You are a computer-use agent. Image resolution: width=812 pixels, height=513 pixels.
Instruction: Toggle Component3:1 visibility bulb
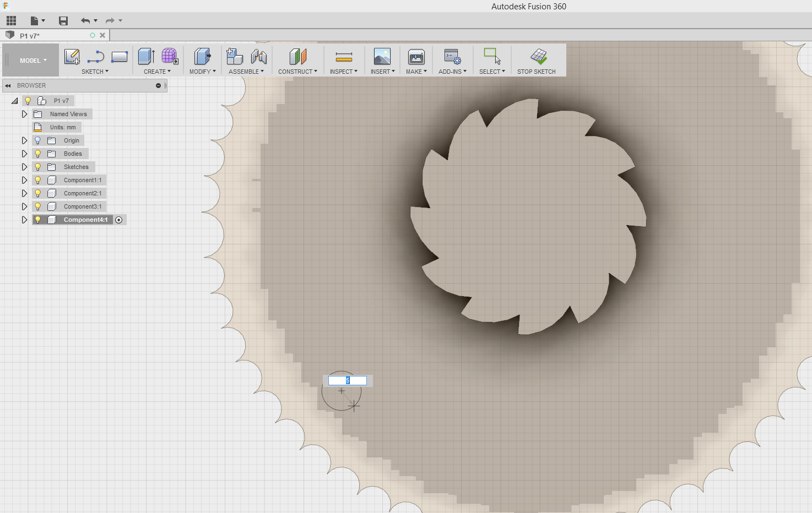coord(38,206)
